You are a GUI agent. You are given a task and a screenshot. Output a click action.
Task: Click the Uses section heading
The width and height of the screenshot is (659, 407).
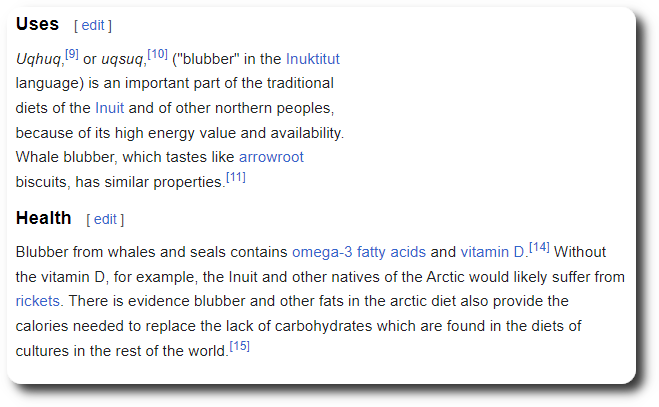coord(37,23)
